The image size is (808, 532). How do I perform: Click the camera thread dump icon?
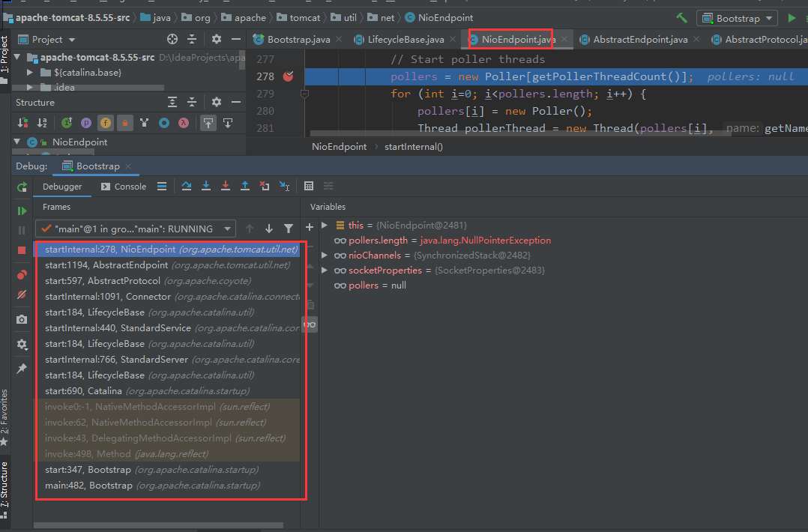[22, 319]
